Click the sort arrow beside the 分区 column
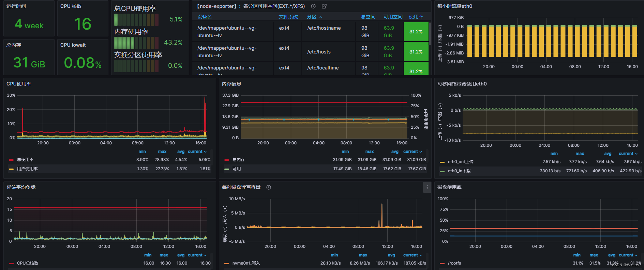This screenshot has height=270, width=644. point(321,17)
